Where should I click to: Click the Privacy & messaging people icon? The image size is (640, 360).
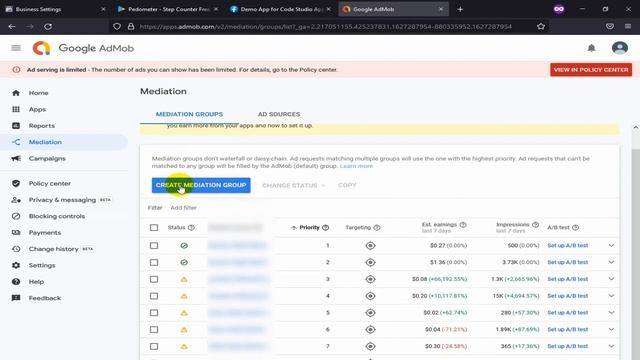click(x=16, y=200)
